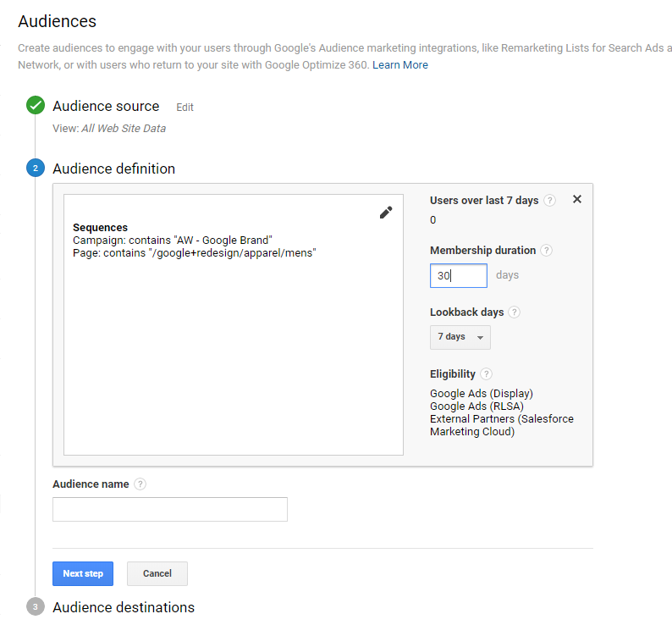Open help icon beside Audience name

coord(140,484)
